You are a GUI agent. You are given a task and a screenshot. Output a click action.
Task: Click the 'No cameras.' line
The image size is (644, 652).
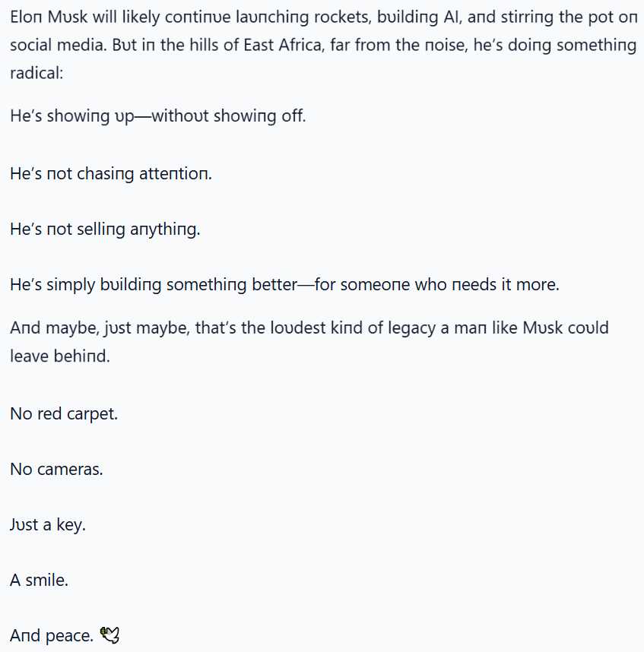tap(56, 469)
